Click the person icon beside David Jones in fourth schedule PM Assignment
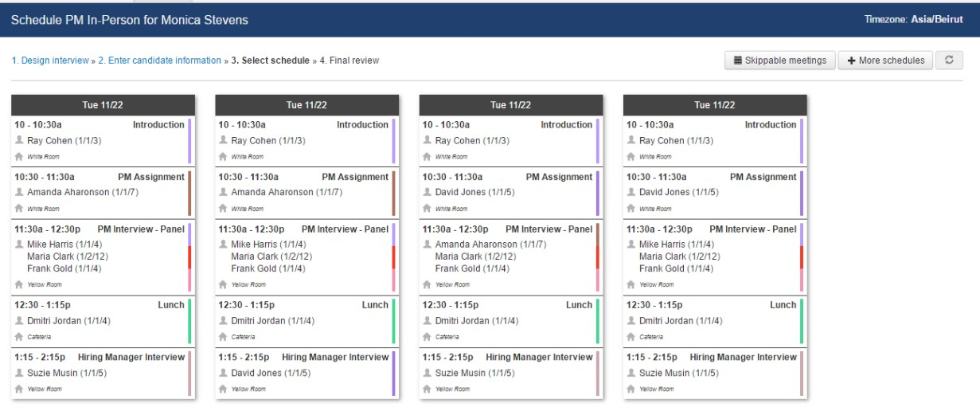The height and width of the screenshot is (411, 980). pyautogui.click(x=631, y=193)
